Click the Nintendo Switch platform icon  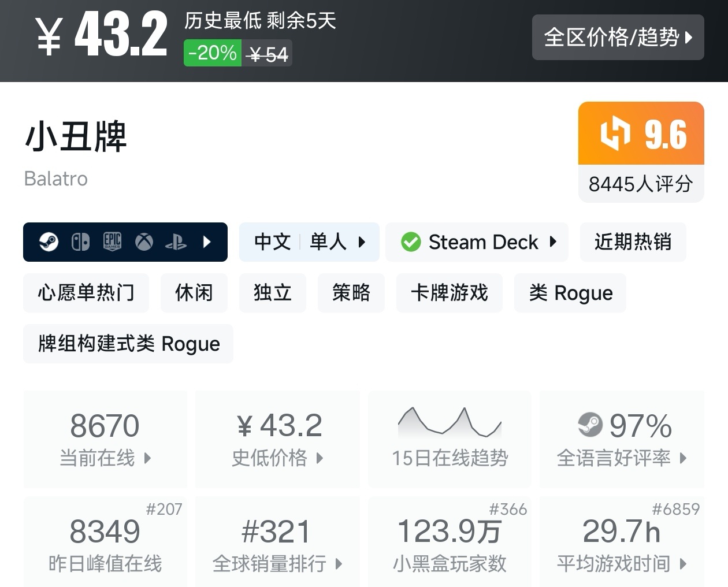80,242
